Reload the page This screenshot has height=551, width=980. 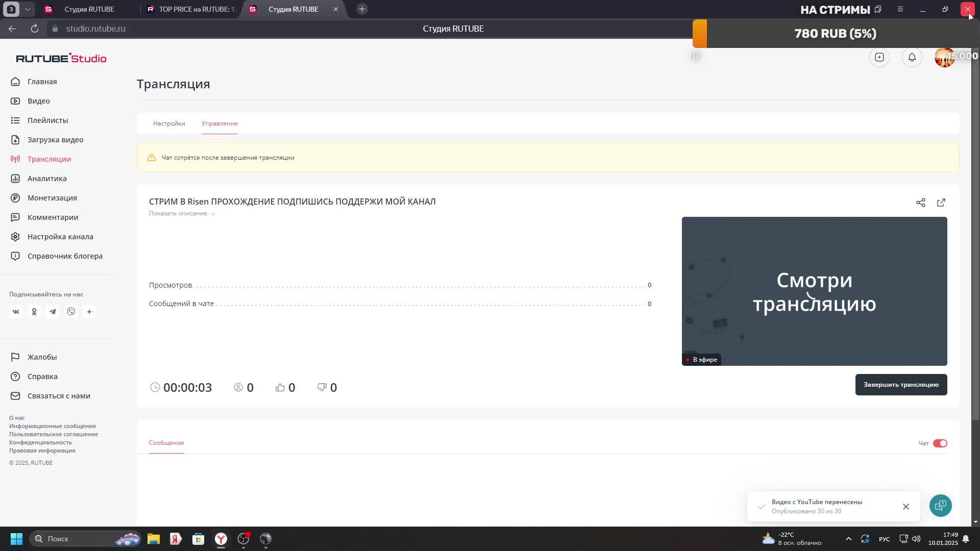tap(35, 29)
